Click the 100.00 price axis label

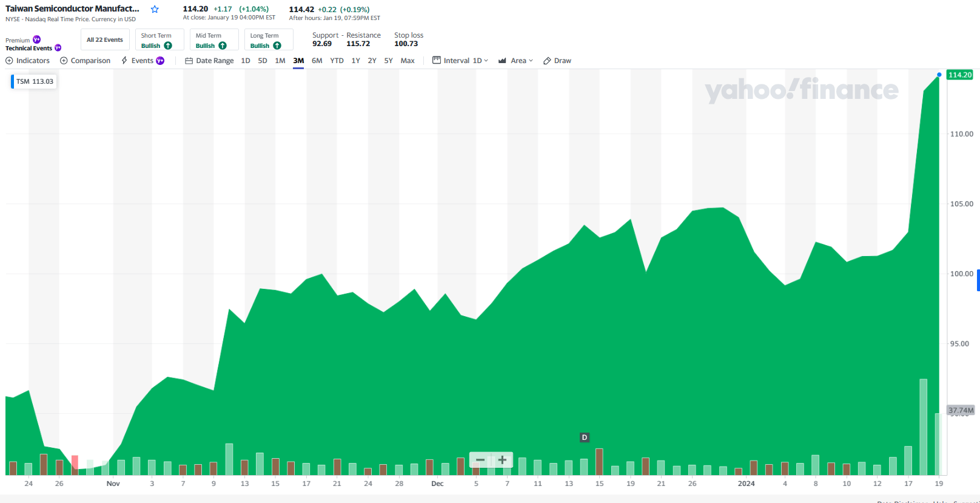pos(962,274)
